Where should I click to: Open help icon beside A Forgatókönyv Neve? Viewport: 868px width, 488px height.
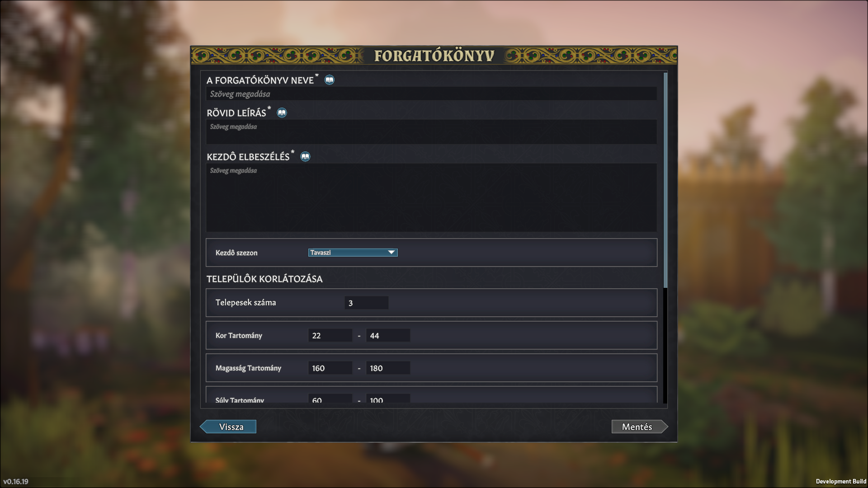[330, 80]
